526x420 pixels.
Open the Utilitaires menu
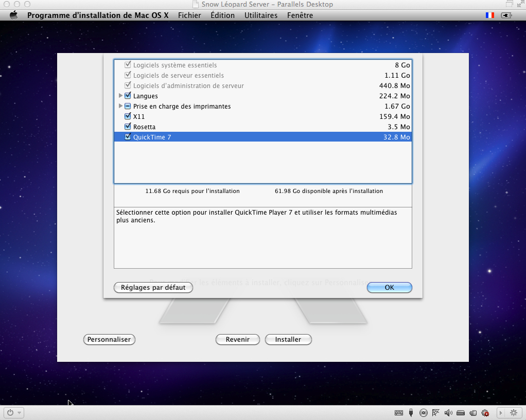point(260,15)
